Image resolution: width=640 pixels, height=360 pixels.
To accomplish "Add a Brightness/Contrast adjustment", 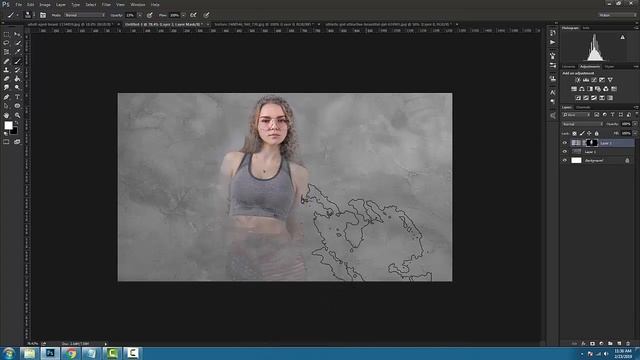I will pyautogui.click(x=578, y=80).
